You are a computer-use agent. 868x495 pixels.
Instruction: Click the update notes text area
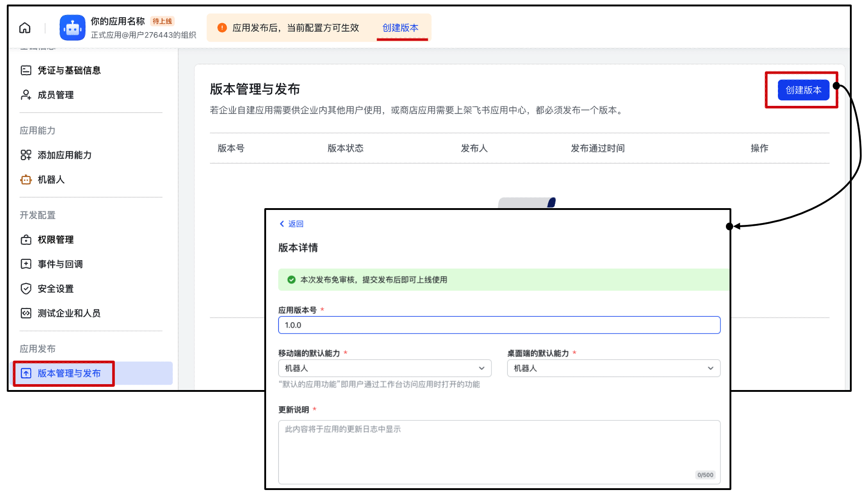tap(499, 452)
